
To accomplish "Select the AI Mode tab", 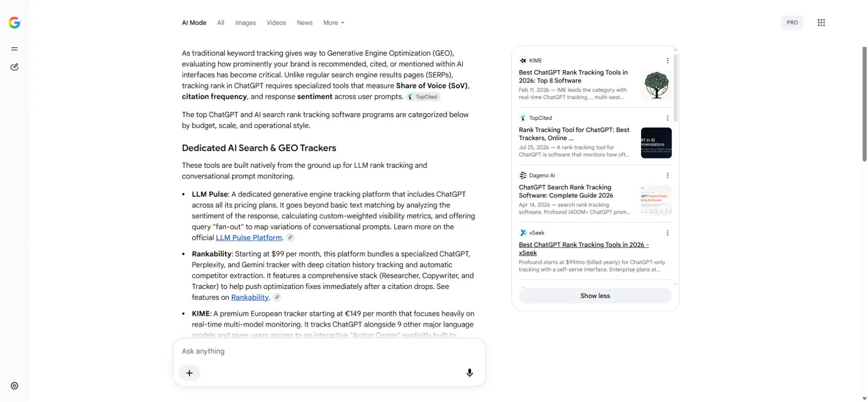I will point(194,23).
